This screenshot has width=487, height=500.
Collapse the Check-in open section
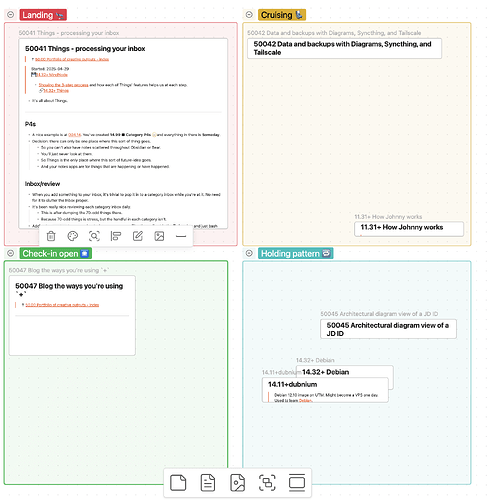pos(11,253)
